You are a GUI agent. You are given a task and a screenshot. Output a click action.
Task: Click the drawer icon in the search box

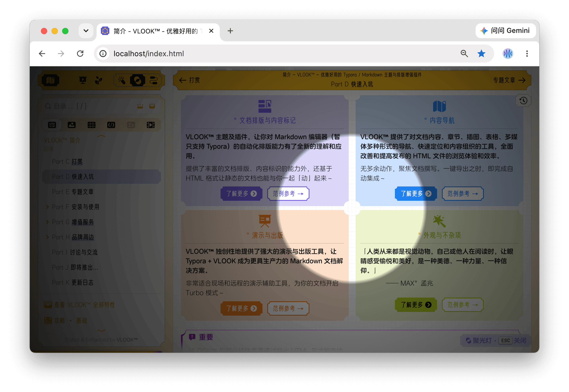(x=152, y=106)
